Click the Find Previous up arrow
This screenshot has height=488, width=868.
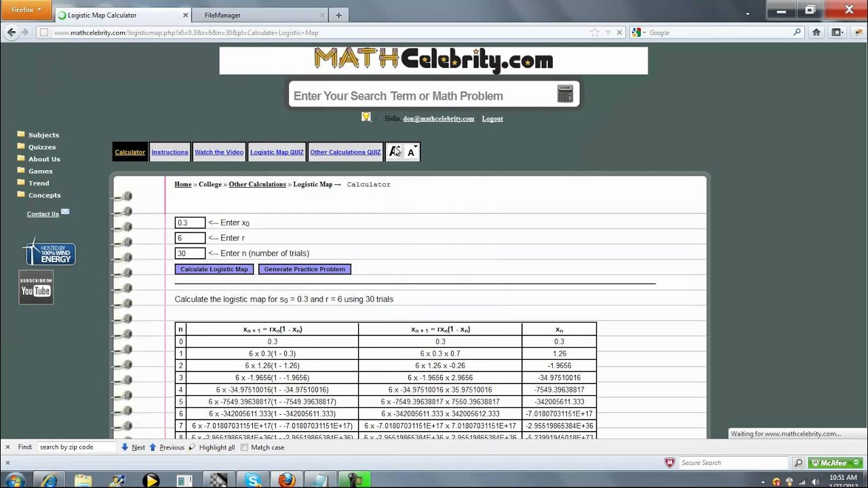[x=153, y=447]
